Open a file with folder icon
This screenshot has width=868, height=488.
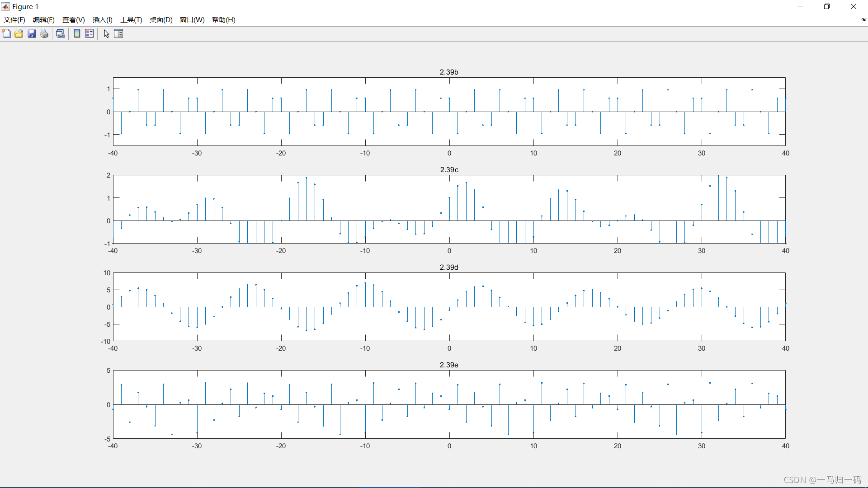click(19, 34)
